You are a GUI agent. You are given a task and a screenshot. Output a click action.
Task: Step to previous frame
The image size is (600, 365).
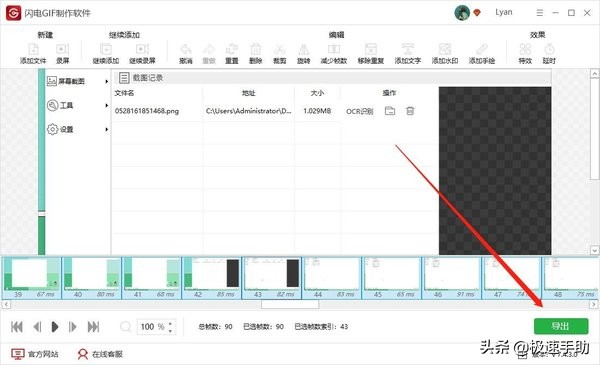[37, 327]
